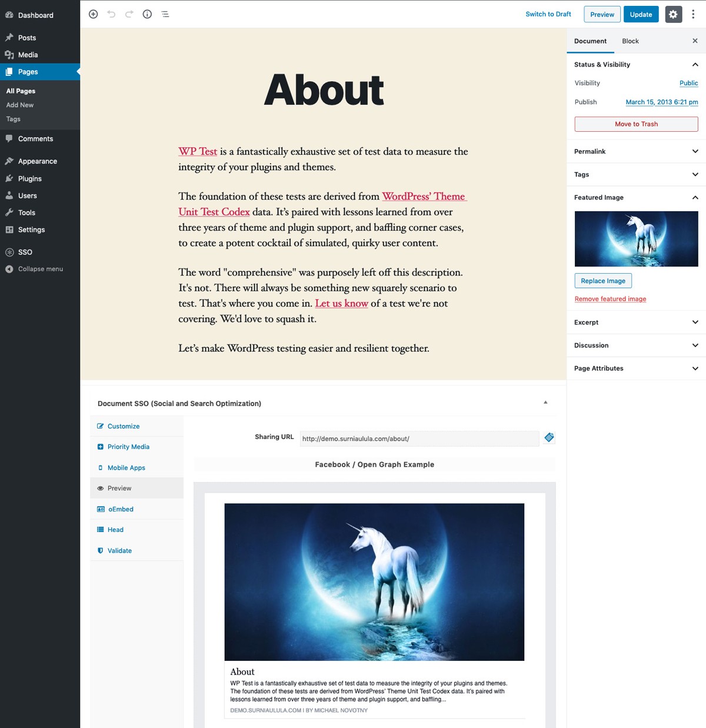
Task: Click the Plugins plug icon
Action: click(x=9, y=178)
